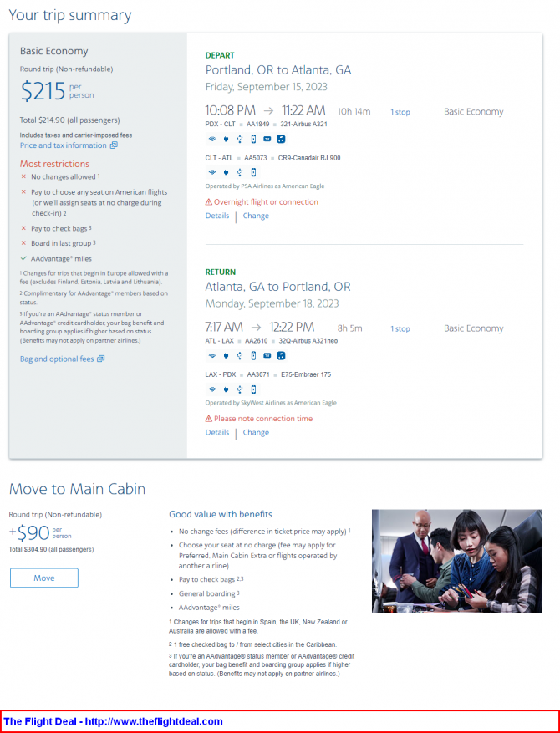Click USB icon on CLT-ATL flight
The image size is (560, 733).
tap(239, 173)
